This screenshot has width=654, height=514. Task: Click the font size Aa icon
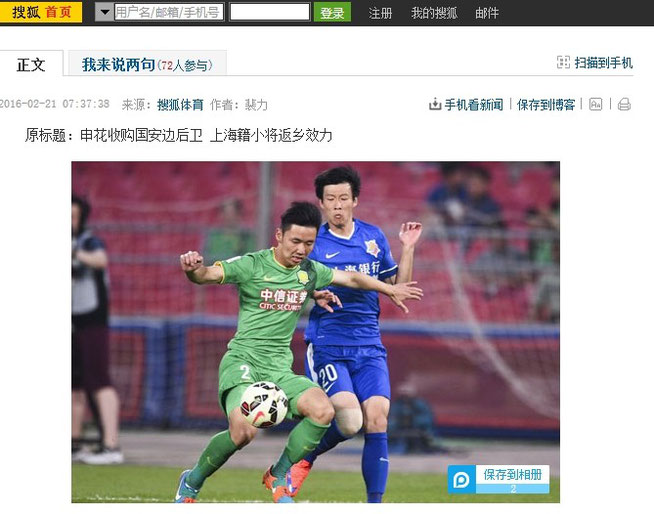click(596, 104)
